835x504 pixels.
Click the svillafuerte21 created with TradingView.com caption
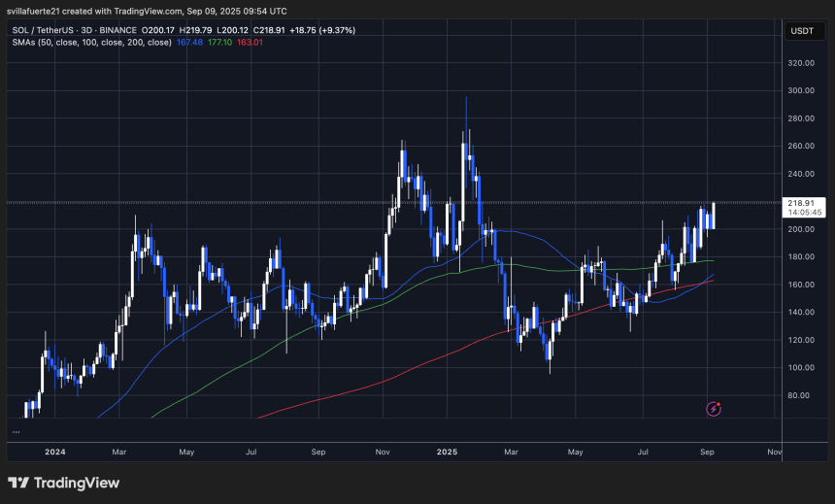pos(147,11)
